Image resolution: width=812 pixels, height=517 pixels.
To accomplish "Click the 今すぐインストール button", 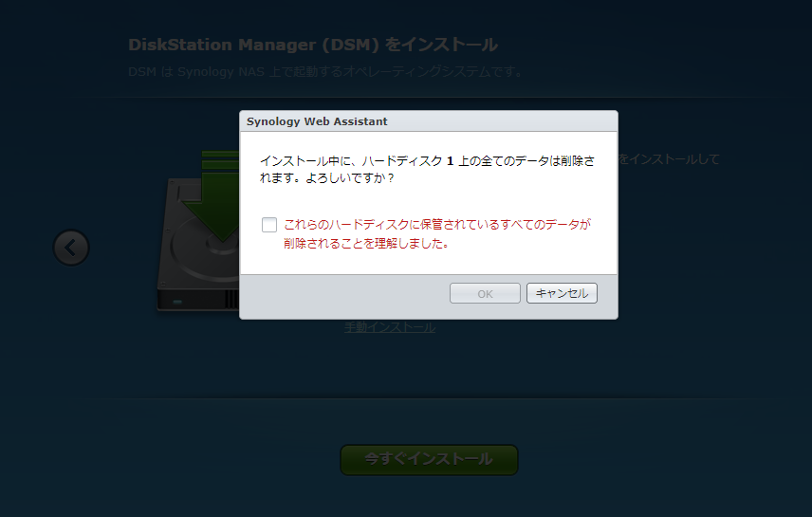I will tap(429, 459).
